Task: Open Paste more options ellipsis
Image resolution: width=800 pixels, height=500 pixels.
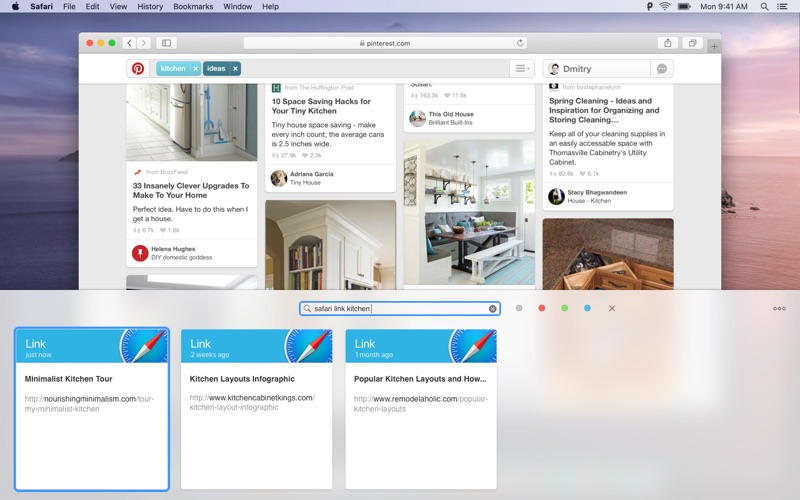Action: tap(779, 308)
